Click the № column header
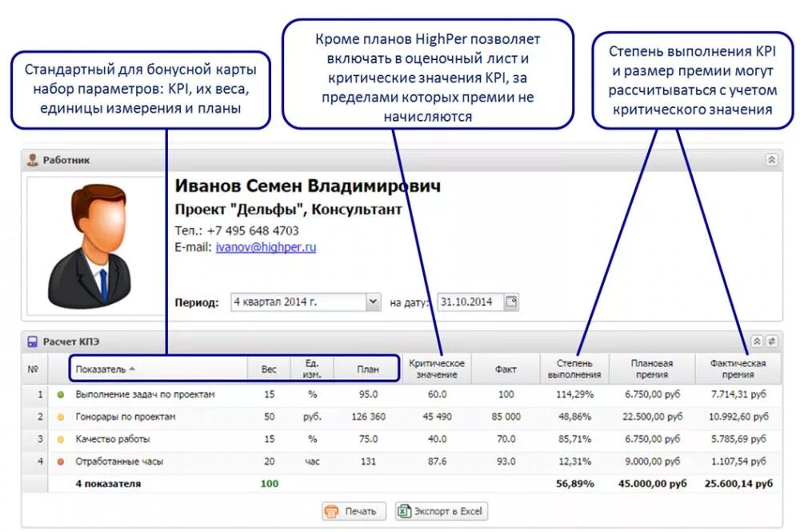 click(x=34, y=369)
